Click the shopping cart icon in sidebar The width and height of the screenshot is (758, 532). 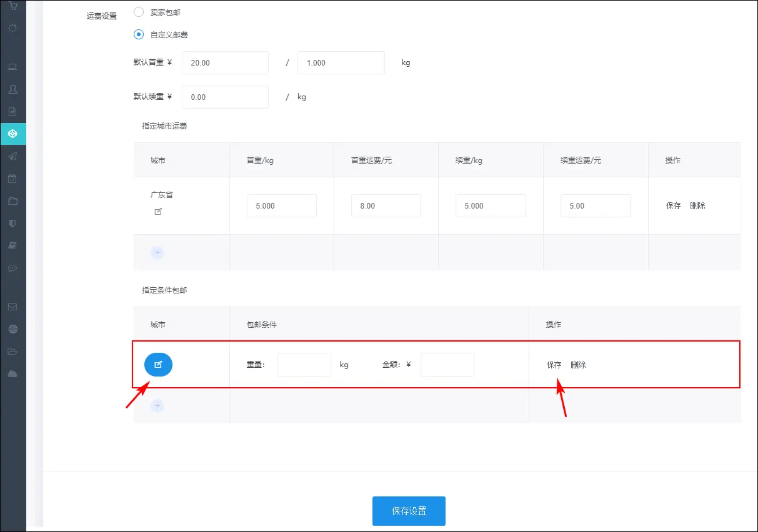coord(12,6)
